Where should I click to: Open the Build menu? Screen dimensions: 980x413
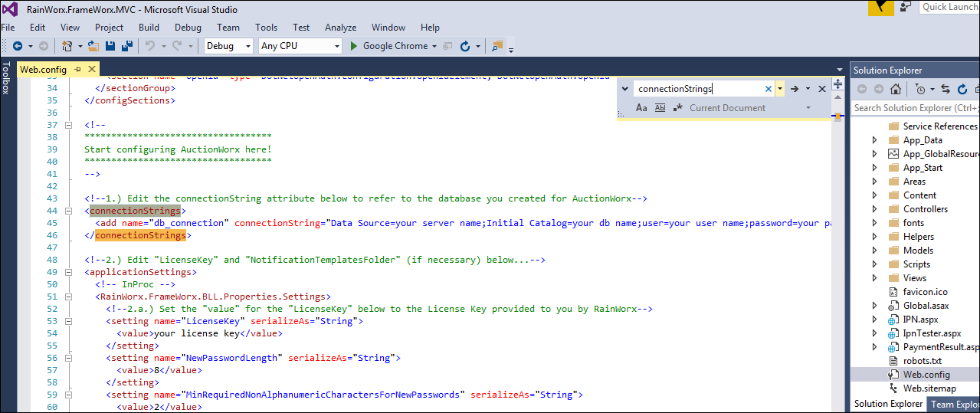coord(149,28)
